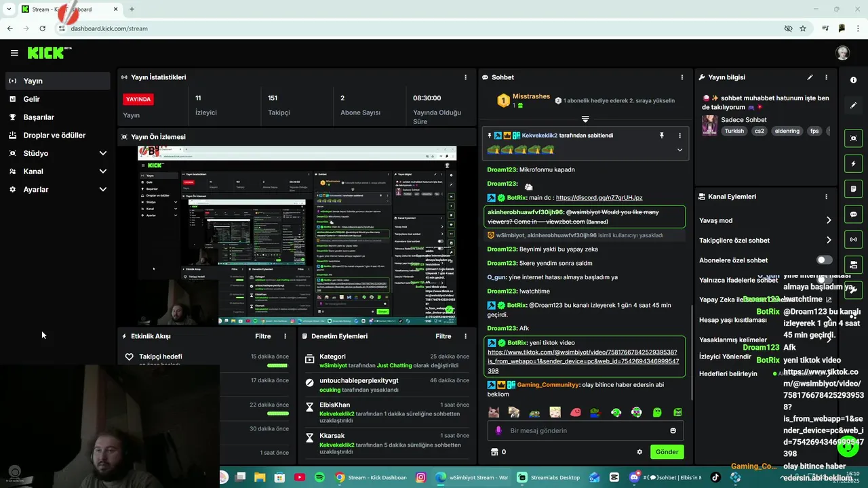Open the emoji picker in message box
The width and height of the screenshot is (868, 488).
click(x=673, y=430)
